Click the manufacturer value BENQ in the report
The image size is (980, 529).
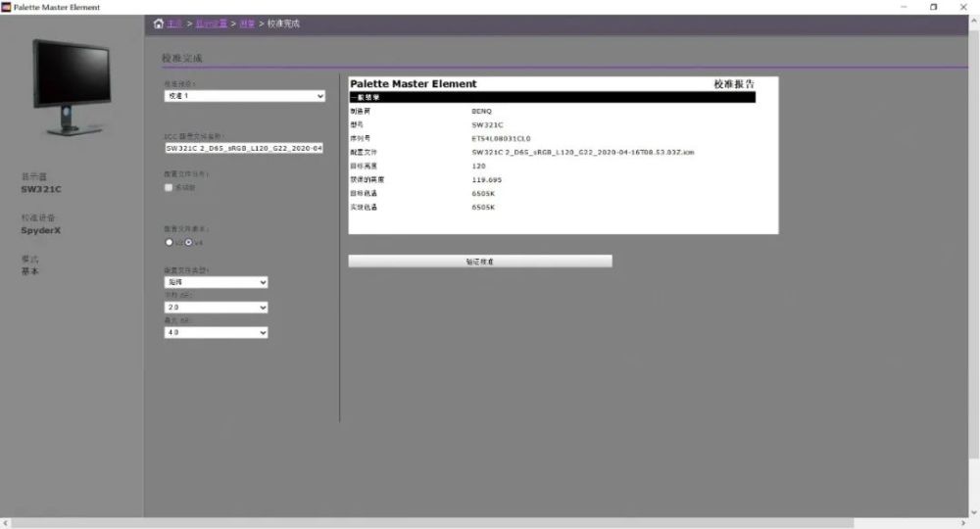(481, 111)
